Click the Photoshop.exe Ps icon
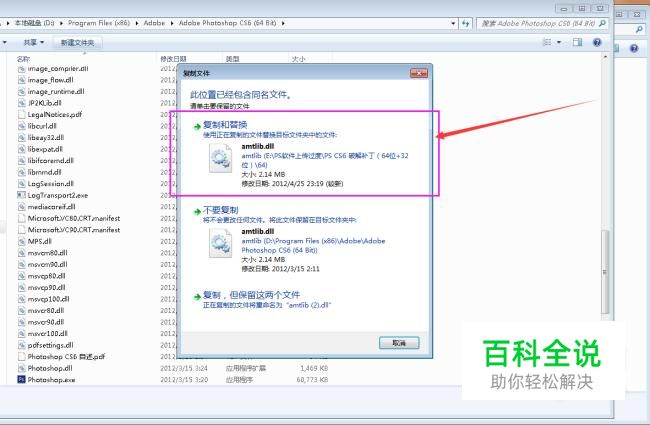Viewport: 650px width, 425px height. pos(22,379)
